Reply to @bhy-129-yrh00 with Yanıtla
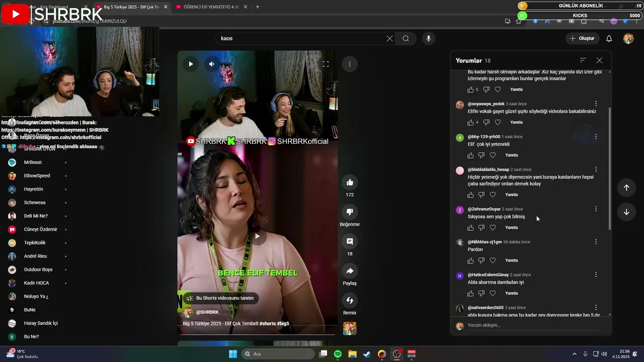The image size is (644, 362). click(511, 155)
